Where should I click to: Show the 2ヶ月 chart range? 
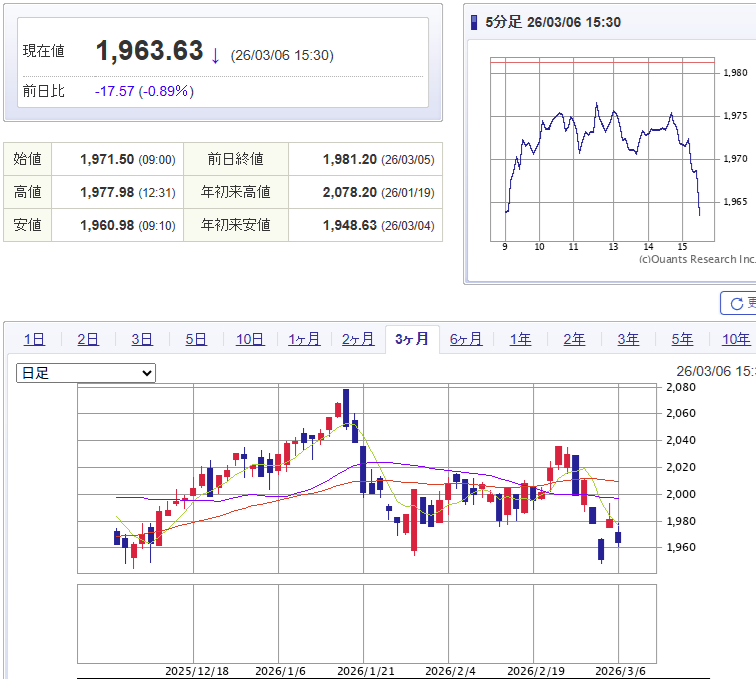pos(358,339)
